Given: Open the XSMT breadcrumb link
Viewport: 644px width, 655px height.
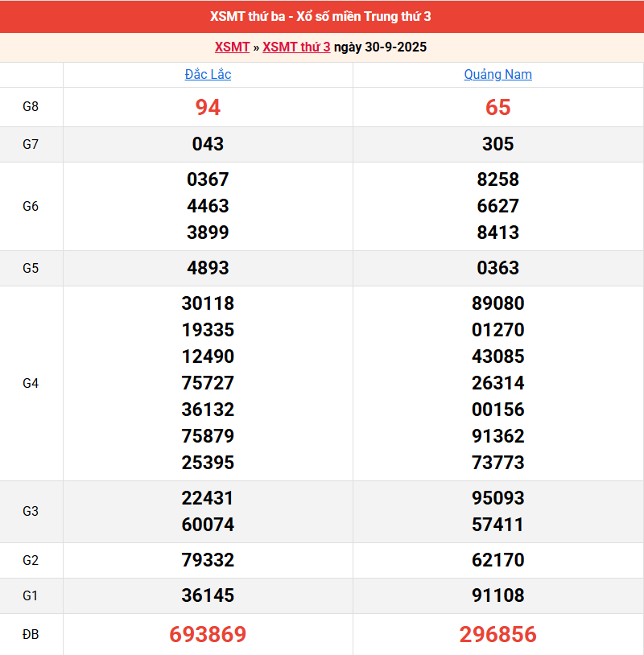Looking at the screenshot, I should pos(232,47).
